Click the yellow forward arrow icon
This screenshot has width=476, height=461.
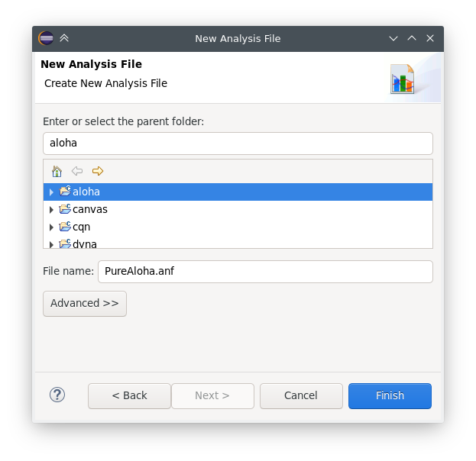pyautogui.click(x=98, y=171)
